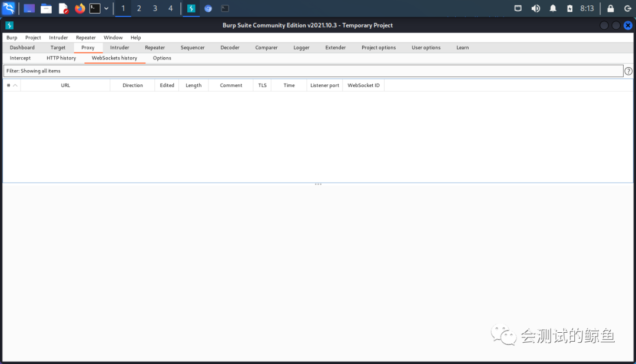Viewport: 636px width, 364px height.
Task: Open the notifications bell icon
Action: pos(553,8)
